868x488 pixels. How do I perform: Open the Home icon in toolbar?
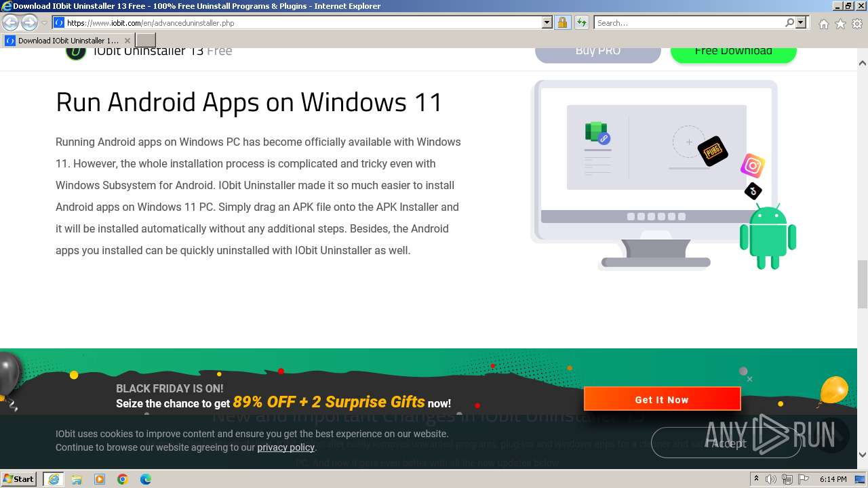point(823,24)
